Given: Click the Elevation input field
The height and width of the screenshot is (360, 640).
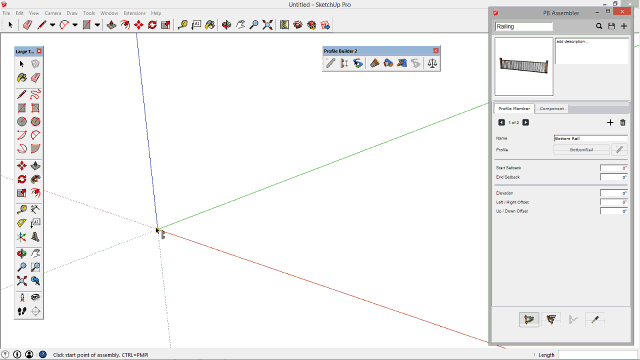Looking at the screenshot, I should pyautogui.click(x=613, y=193).
